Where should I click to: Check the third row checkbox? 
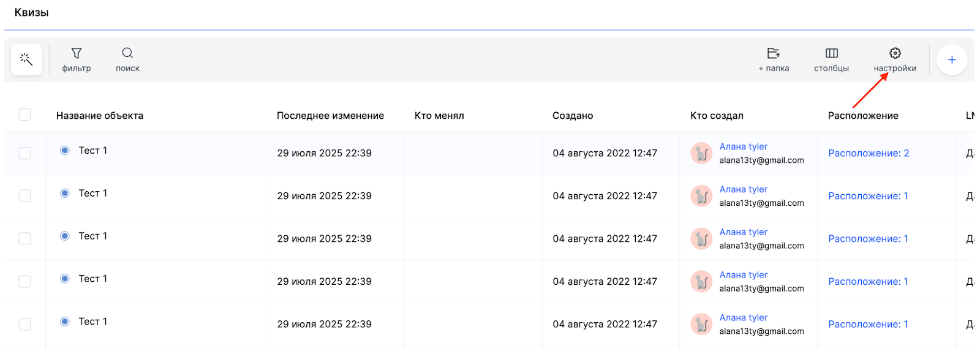(x=24, y=238)
